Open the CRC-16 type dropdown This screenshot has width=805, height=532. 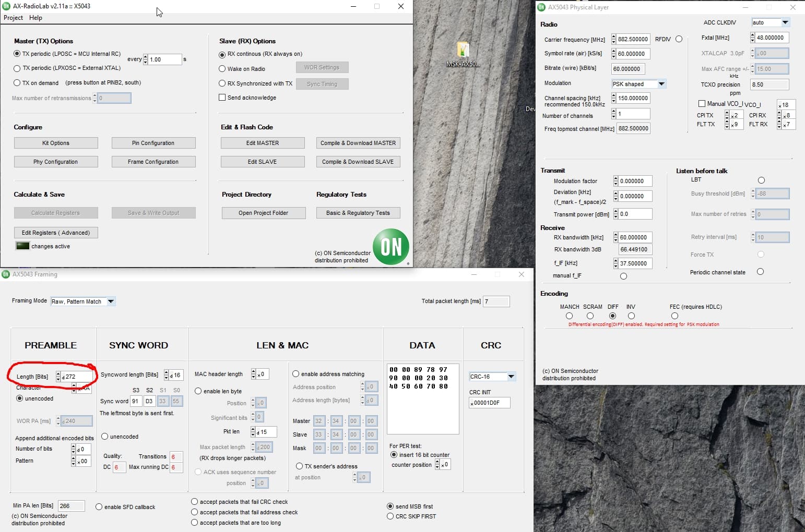(511, 377)
